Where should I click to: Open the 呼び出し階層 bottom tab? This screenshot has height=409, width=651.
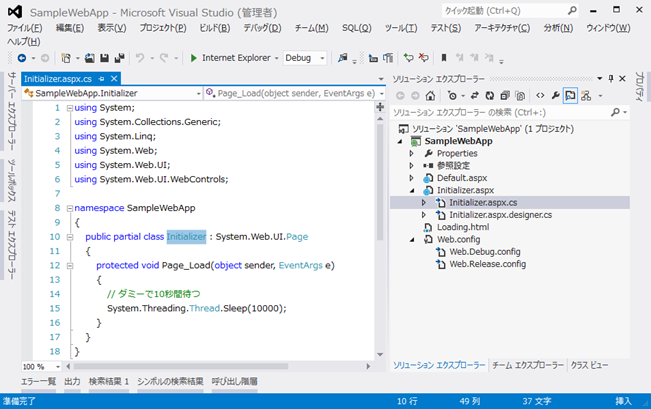click(x=235, y=381)
